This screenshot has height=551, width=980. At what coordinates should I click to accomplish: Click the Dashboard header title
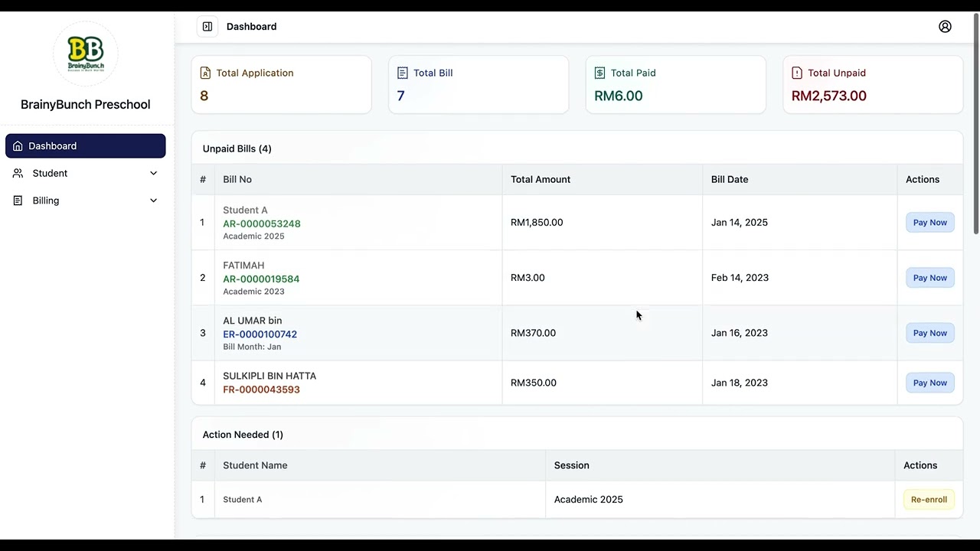[x=252, y=27]
